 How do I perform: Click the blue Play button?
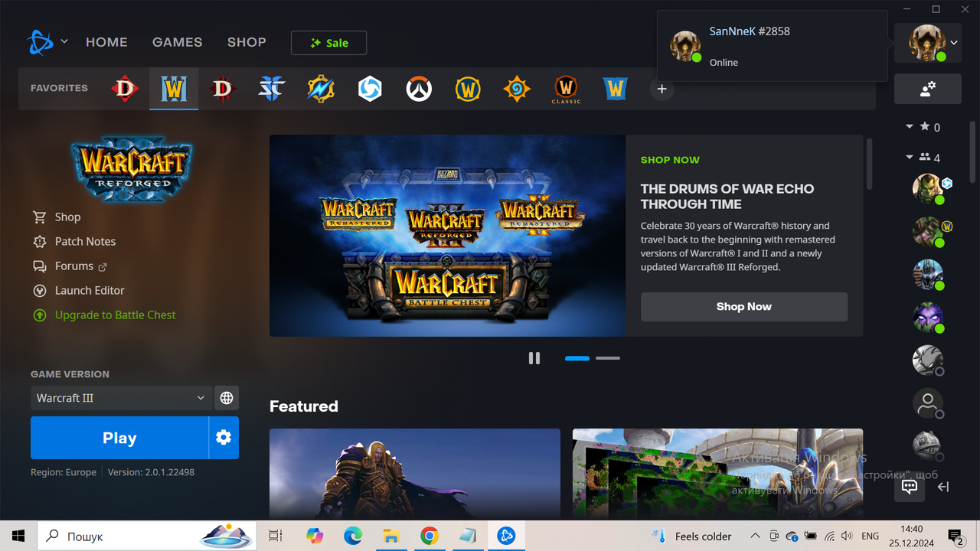tap(119, 438)
